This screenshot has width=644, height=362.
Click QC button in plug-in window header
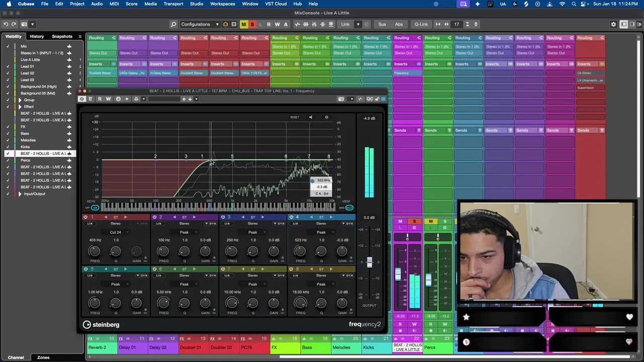click(370, 99)
